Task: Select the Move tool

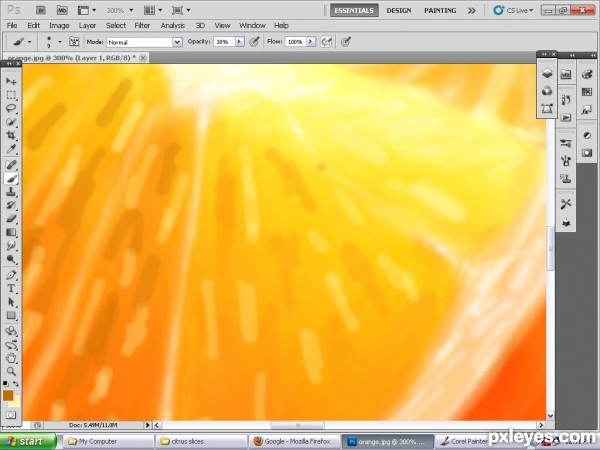Action: (x=11, y=81)
